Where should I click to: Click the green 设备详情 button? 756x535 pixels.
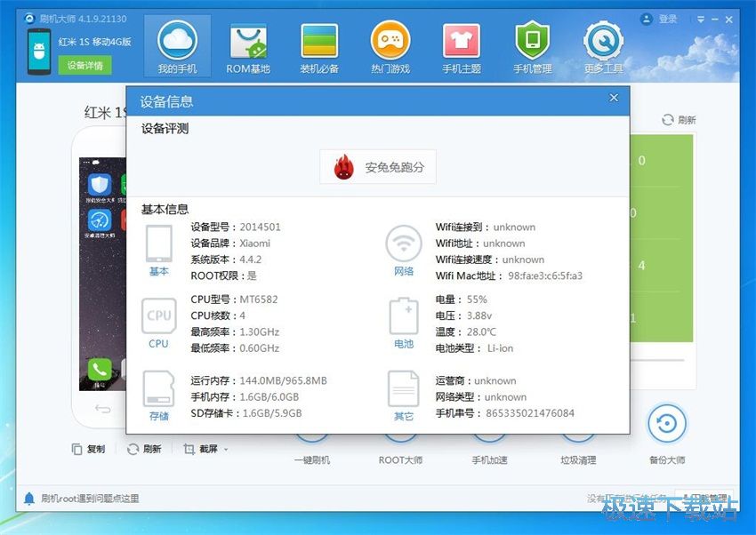click(x=84, y=66)
